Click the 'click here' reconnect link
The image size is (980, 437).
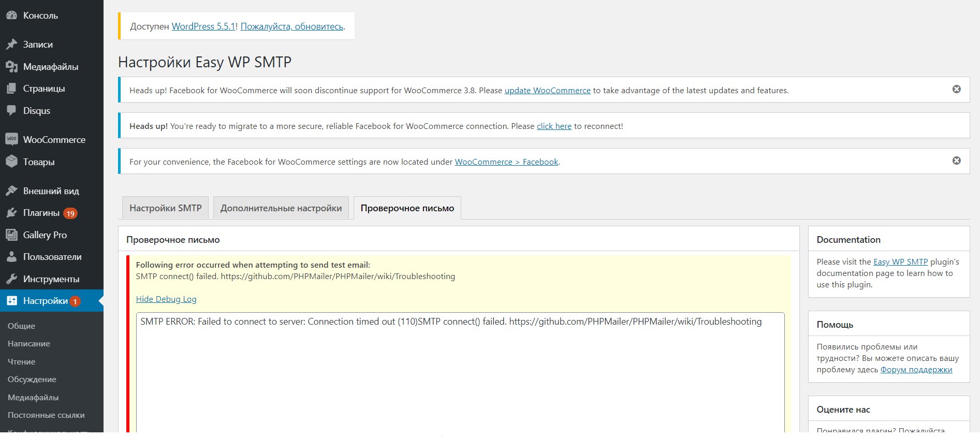(x=554, y=126)
